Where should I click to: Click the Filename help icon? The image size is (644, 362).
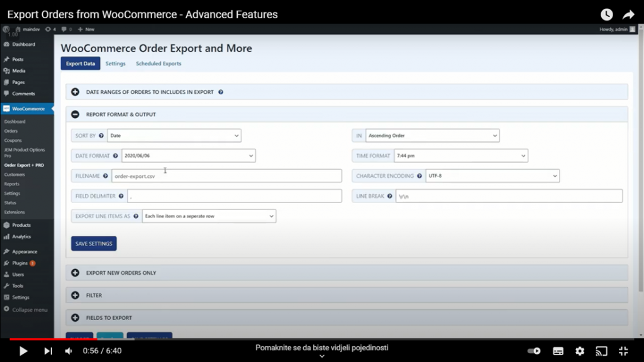click(x=106, y=176)
